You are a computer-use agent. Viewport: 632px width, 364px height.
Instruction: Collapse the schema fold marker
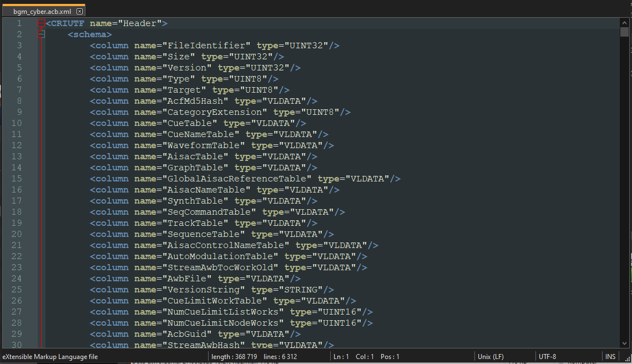point(41,34)
